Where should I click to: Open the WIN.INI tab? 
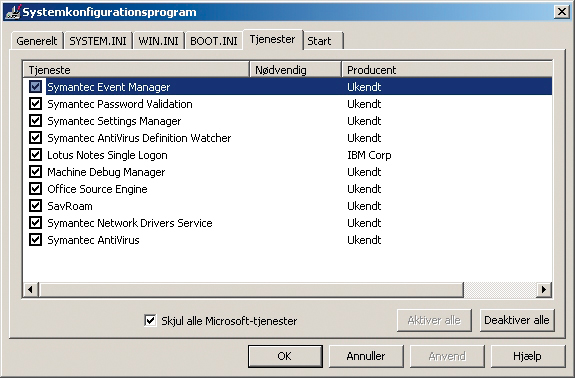click(x=158, y=41)
